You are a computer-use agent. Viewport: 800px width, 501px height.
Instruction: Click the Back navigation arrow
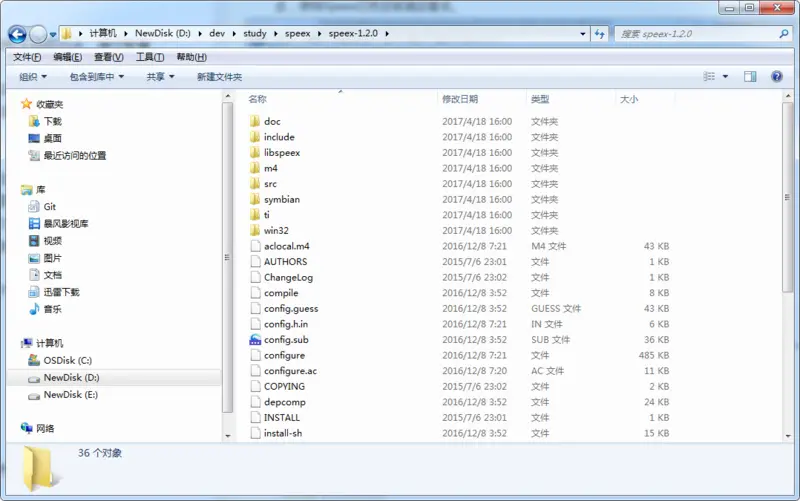click(17, 34)
